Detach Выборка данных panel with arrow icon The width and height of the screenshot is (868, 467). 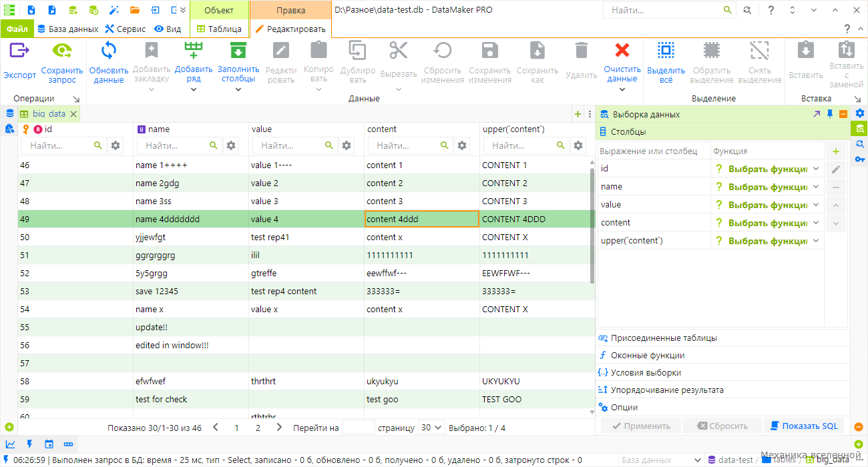pos(817,114)
